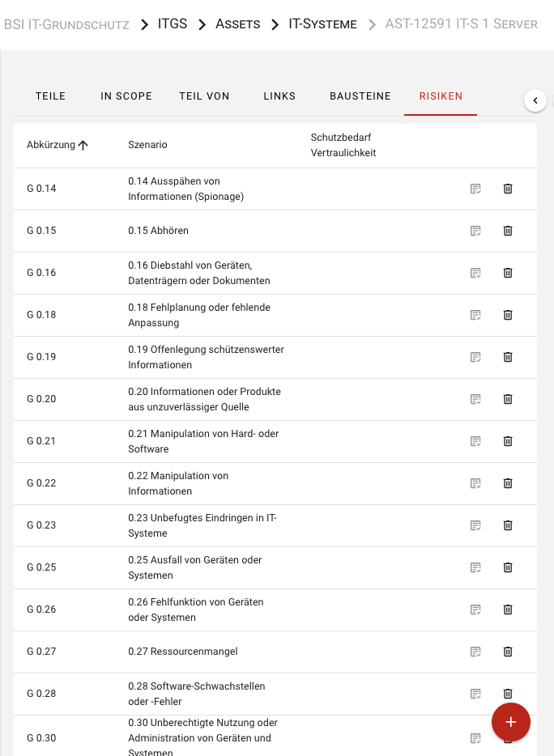Navigate to IT-Systeme breadcrumb
Image resolution: width=554 pixels, height=756 pixels.
322,24
